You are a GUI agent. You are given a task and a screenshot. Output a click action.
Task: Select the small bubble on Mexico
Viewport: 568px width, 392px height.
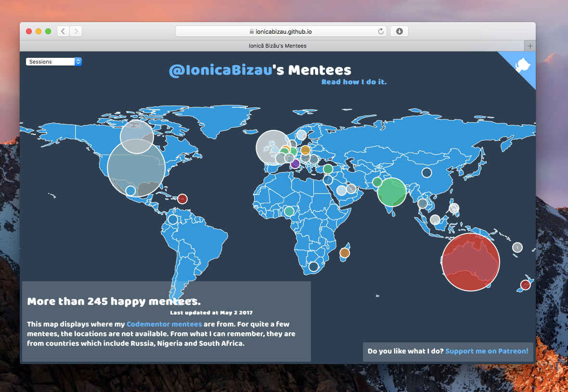130,191
